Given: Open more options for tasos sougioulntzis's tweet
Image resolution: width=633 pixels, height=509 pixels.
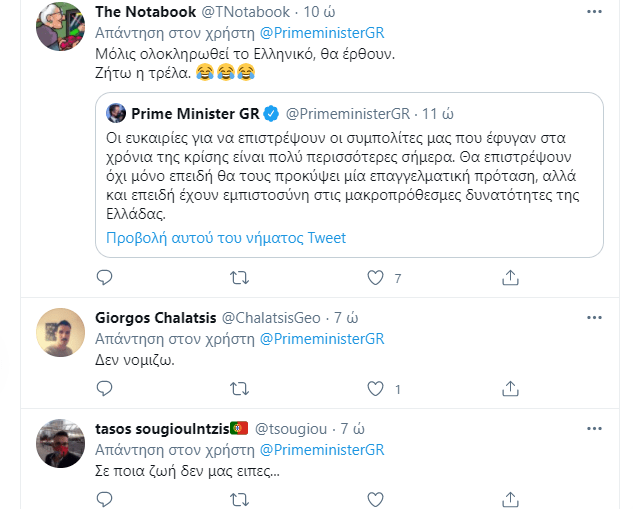Looking at the screenshot, I should click(595, 429).
